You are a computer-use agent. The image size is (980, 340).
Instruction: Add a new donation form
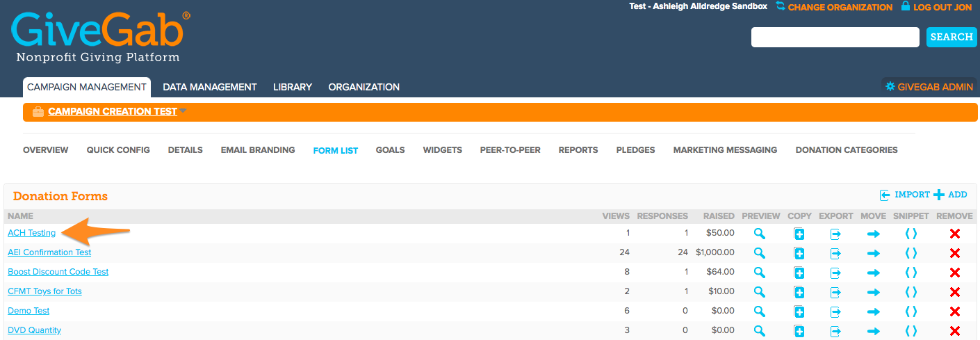950,195
